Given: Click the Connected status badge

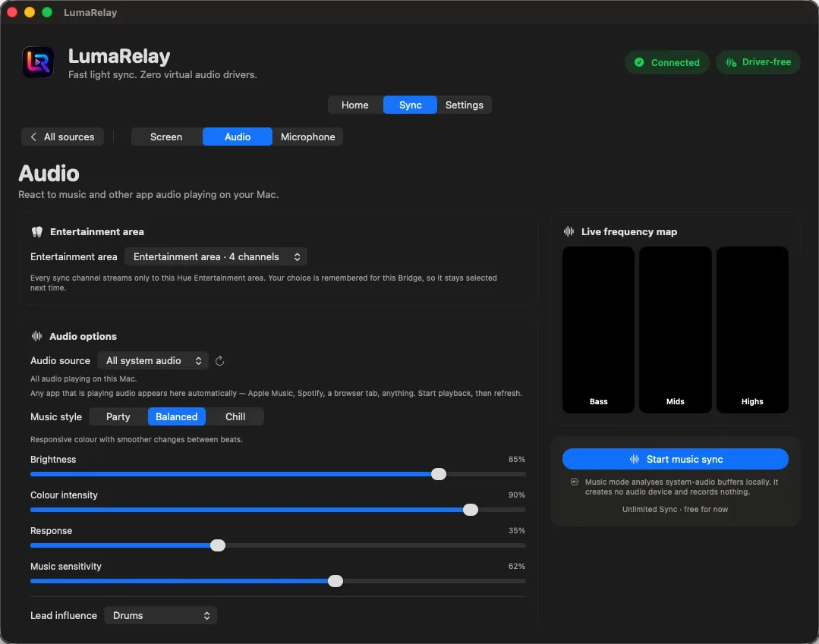Looking at the screenshot, I should click(x=667, y=62).
